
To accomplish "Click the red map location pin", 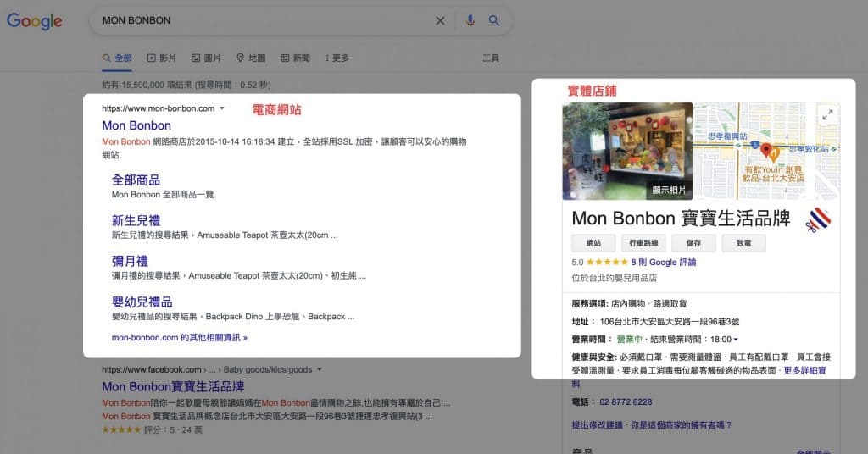I will (x=766, y=149).
